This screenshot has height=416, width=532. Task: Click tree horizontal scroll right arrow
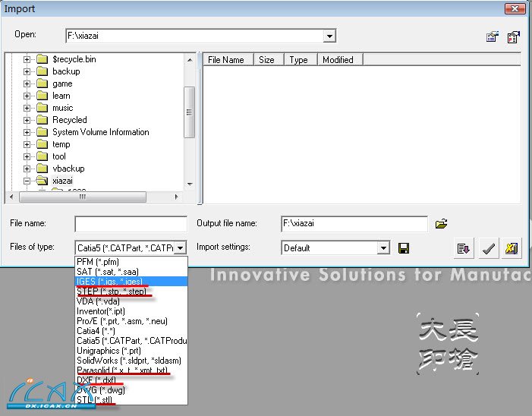176,197
